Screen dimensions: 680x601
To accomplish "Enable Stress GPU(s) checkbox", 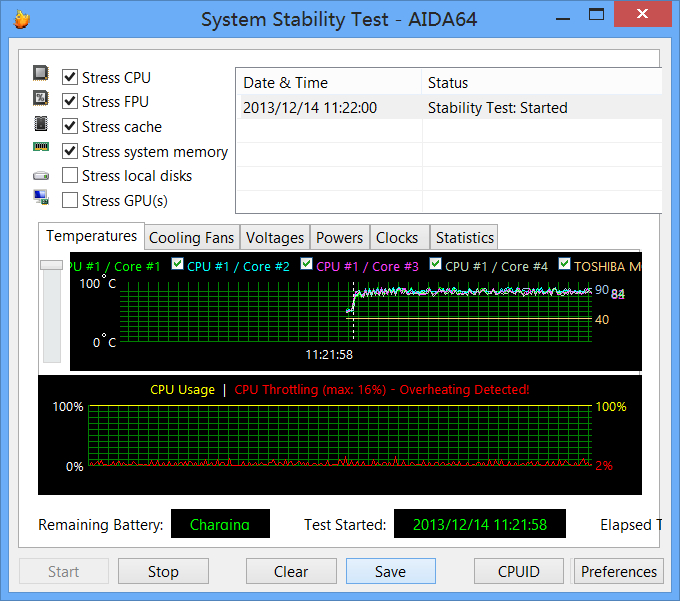I will (x=70, y=200).
